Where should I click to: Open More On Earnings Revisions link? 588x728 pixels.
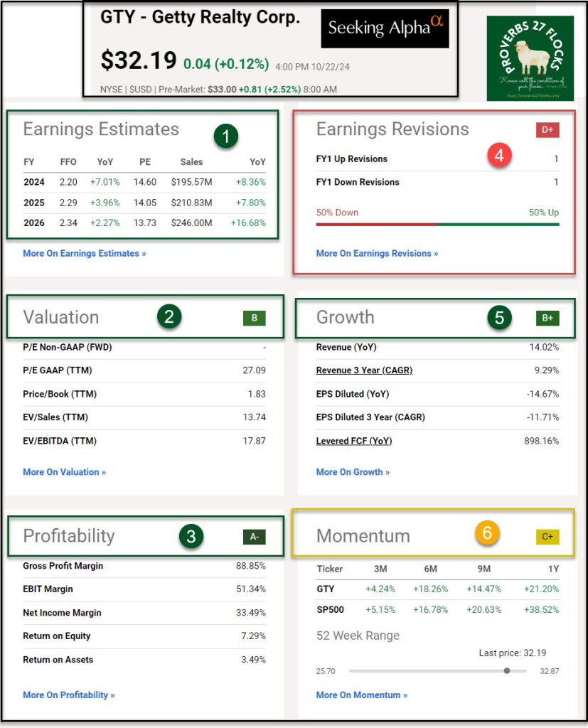click(377, 253)
